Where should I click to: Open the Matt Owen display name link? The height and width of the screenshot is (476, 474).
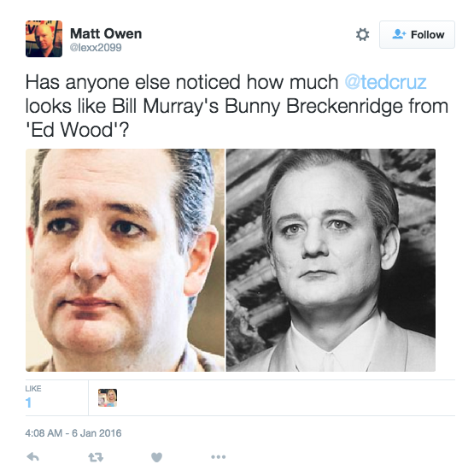pyautogui.click(x=106, y=33)
